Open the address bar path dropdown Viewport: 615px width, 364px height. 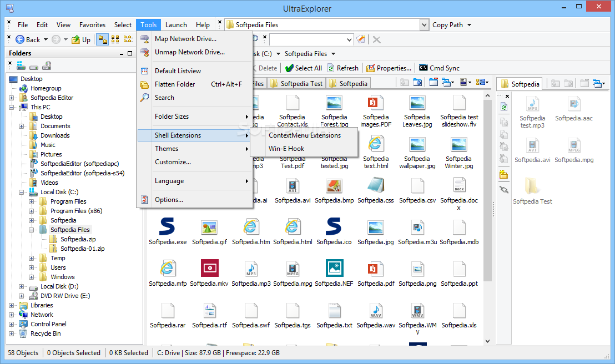pyautogui.click(x=424, y=25)
